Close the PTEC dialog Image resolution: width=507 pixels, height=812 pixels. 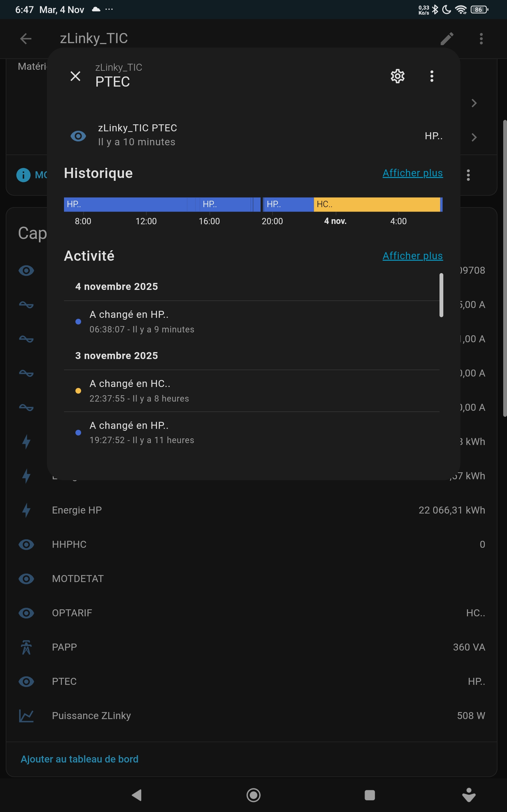[x=75, y=76]
